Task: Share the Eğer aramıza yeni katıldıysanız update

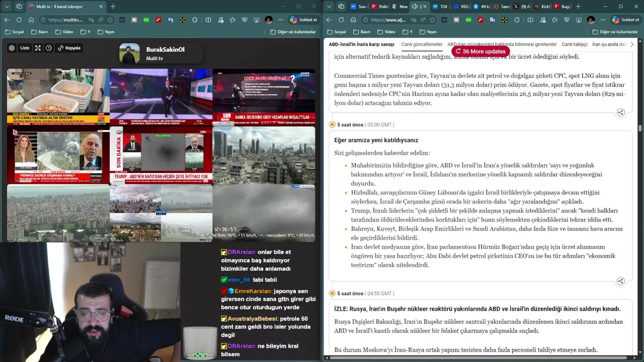Action: click(621, 282)
